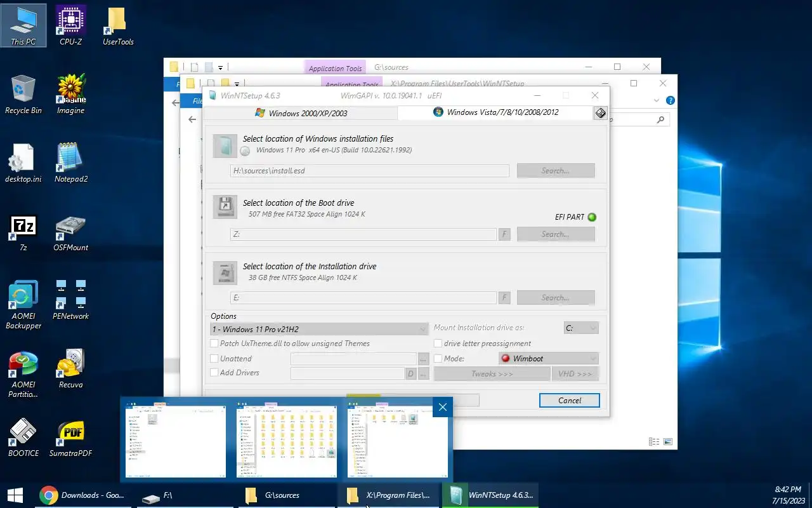
Task: Select the desktop.ini file icon
Action: [23, 163]
